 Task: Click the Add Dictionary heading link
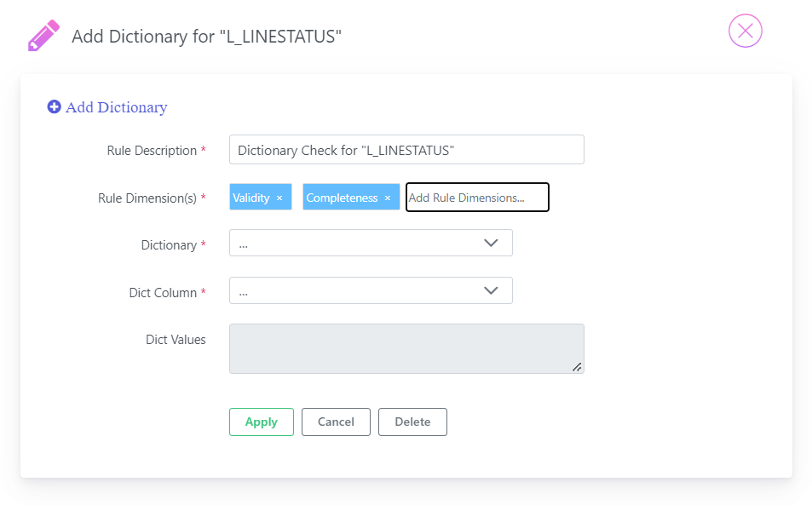(x=117, y=107)
